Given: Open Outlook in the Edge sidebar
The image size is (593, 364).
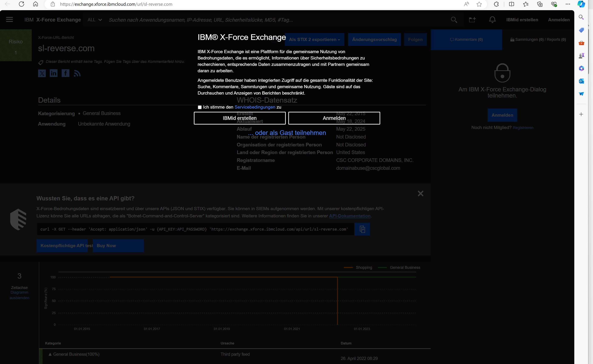Looking at the screenshot, I should (x=581, y=81).
